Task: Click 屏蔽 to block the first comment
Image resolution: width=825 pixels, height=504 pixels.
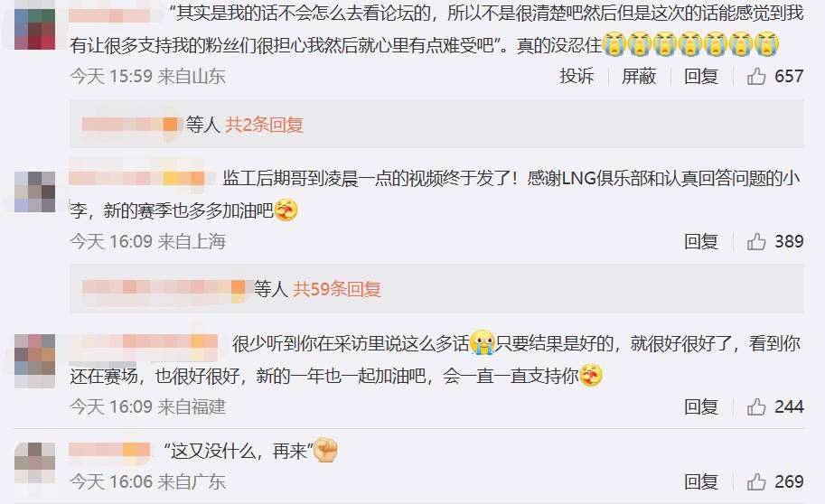Action: click(x=639, y=76)
